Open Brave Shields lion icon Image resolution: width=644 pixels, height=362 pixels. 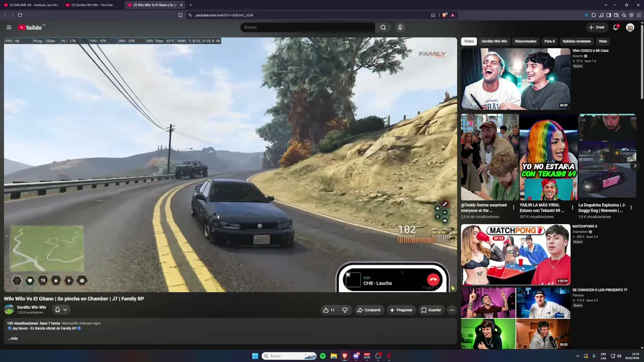click(x=445, y=15)
